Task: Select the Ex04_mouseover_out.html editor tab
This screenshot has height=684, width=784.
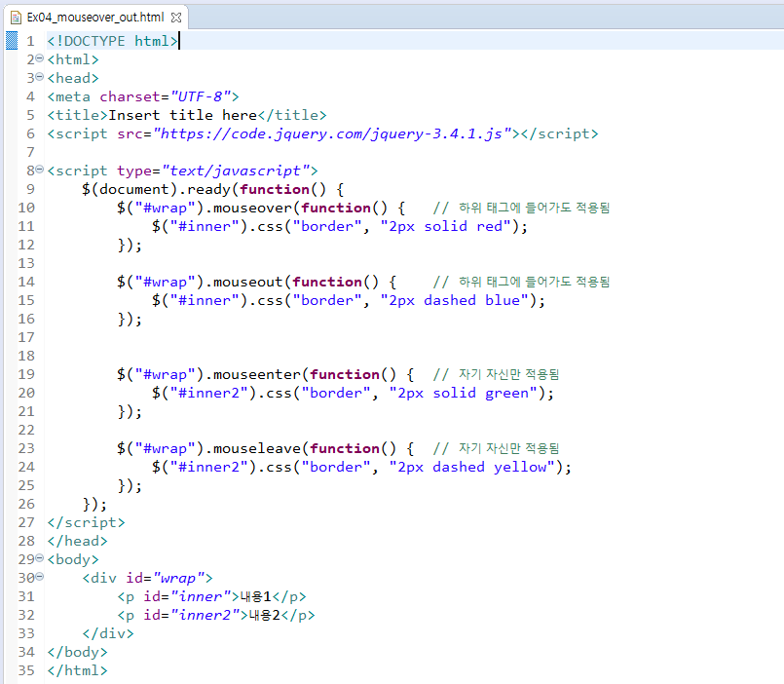Action: (x=95, y=18)
